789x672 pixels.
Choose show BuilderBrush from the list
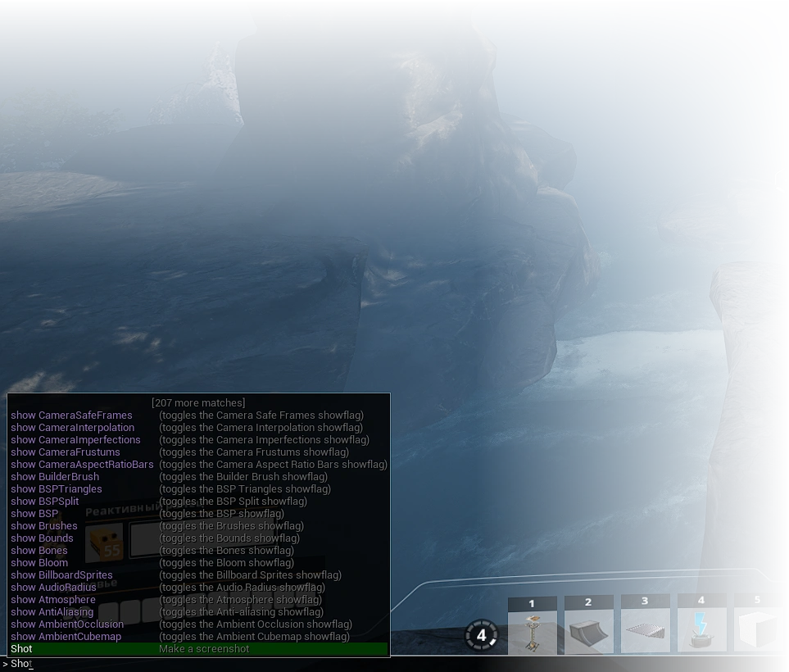55,477
